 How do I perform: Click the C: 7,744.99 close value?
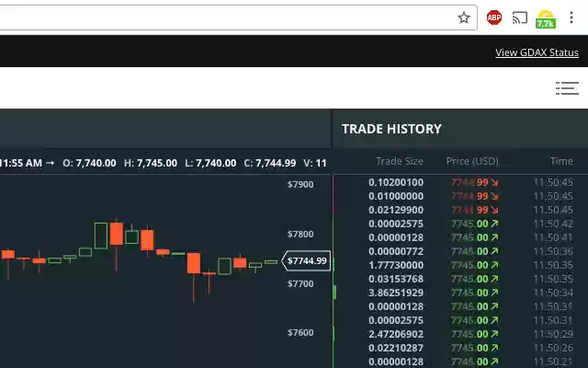269,164
